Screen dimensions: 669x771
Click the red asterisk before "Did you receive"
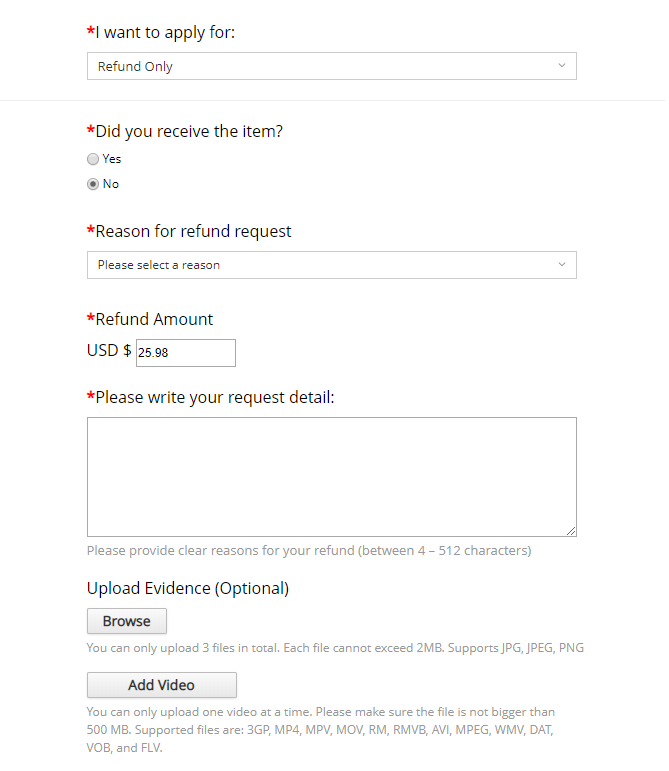[91, 132]
